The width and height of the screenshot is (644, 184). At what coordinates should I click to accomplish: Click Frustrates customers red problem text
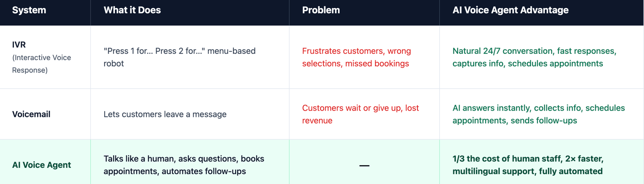[x=356, y=51]
